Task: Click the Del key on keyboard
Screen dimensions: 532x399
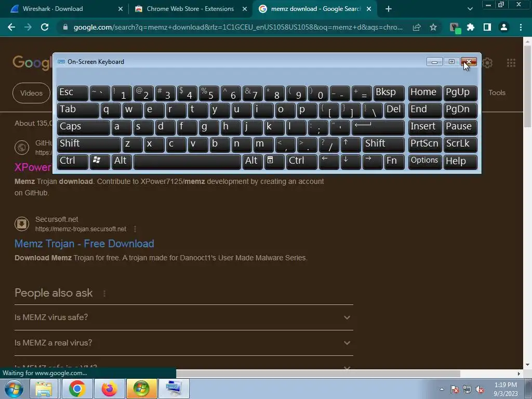Action: [394, 110]
